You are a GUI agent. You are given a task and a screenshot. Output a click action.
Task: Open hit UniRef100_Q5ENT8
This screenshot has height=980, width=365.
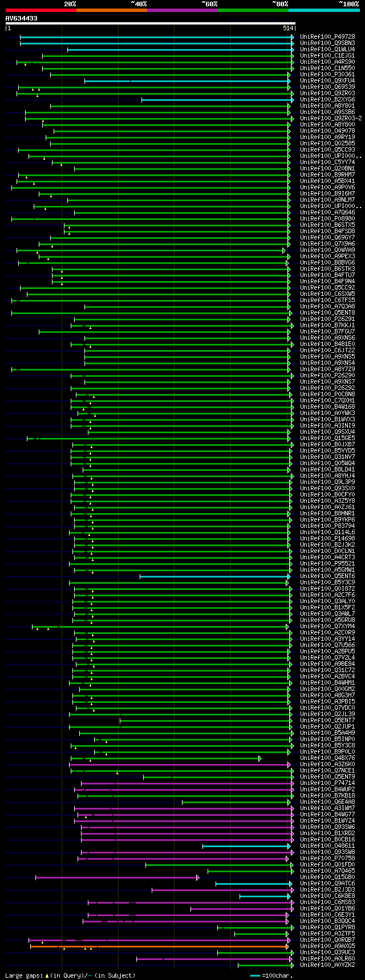point(327,312)
